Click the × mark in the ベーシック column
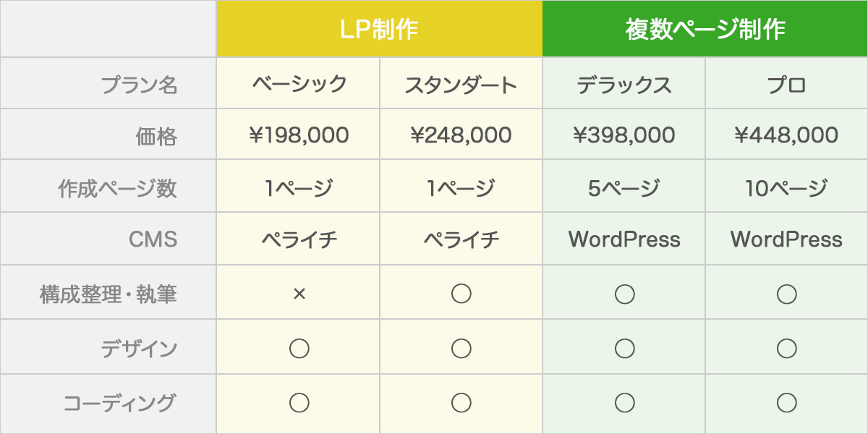The image size is (868, 434). [x=299, y=294]
